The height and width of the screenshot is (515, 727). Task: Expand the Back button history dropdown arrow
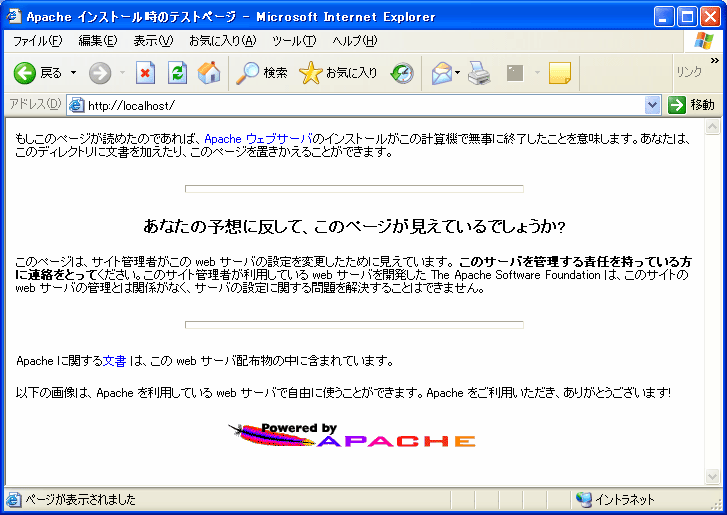72,73
